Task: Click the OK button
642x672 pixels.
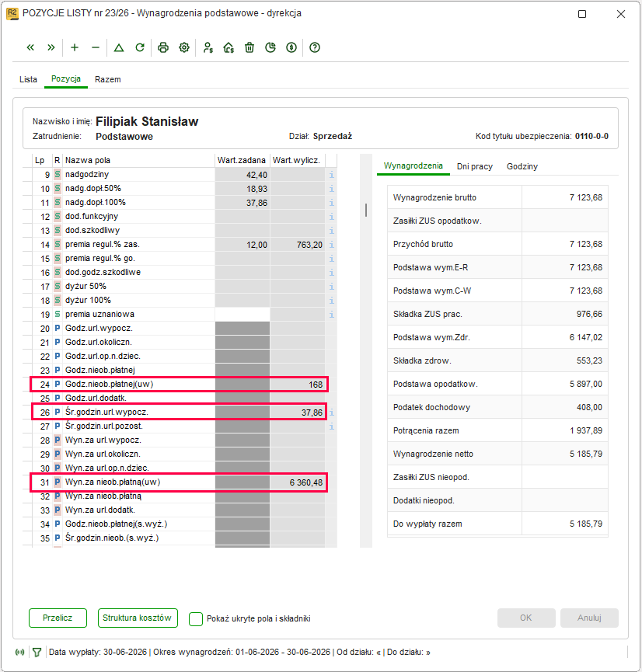Action: 526,618
